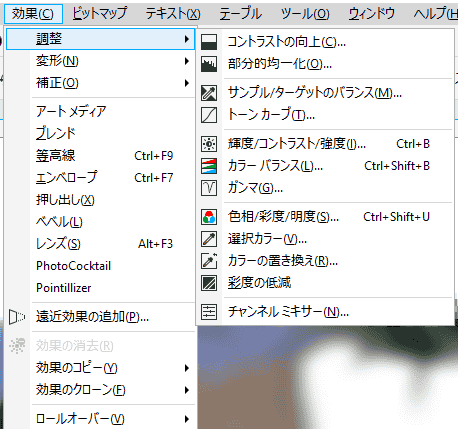Viewport: 458px width, 429px height.
Task: Choose 等高線 effect
Action: pos(100,156)
